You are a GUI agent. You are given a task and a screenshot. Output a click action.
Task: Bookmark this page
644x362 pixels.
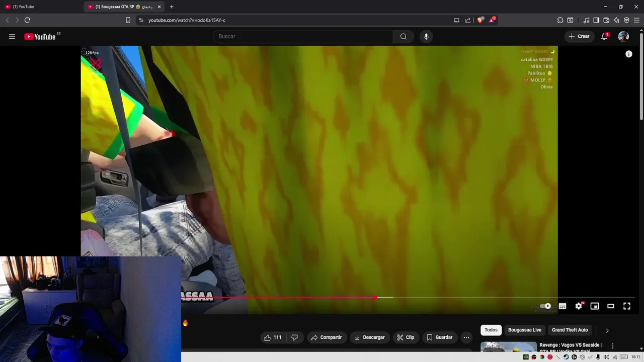pos(128,20)
